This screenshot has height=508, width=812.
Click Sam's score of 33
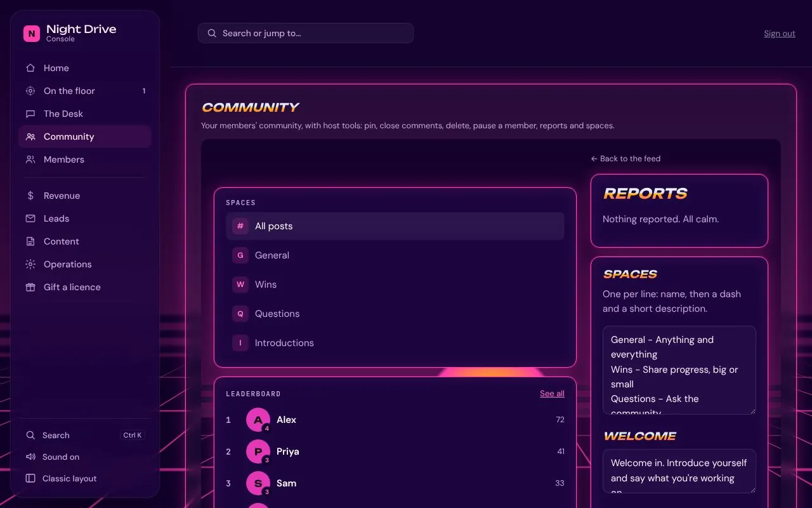click(560, 483)
